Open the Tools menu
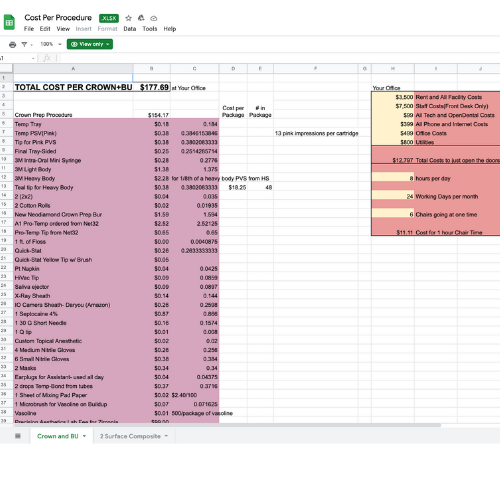Screen dimensions: 500x500 coord(150,29)
